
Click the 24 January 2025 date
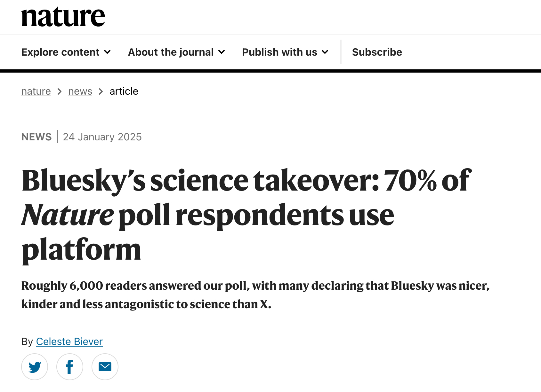(x=102, y=137)
